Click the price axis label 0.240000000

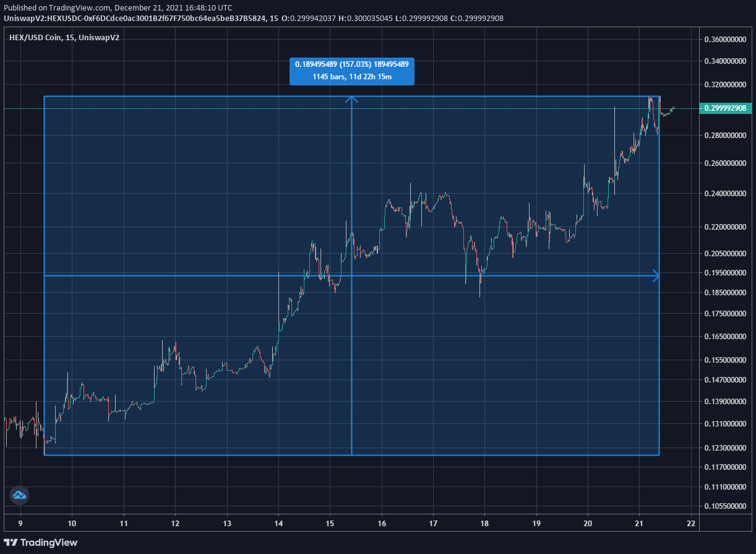pyautogui.click(x=726, y=194)
